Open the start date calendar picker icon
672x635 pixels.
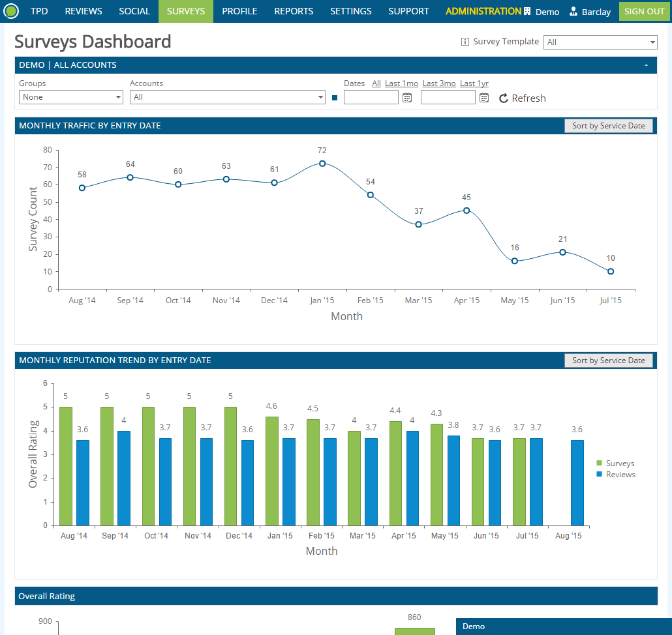[x=407, y=98]
